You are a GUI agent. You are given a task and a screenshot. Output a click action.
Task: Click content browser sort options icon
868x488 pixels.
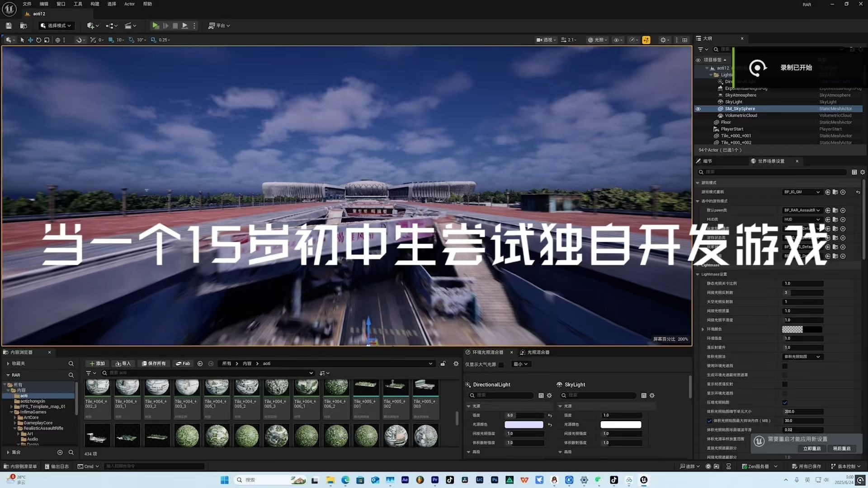point(325,373)
